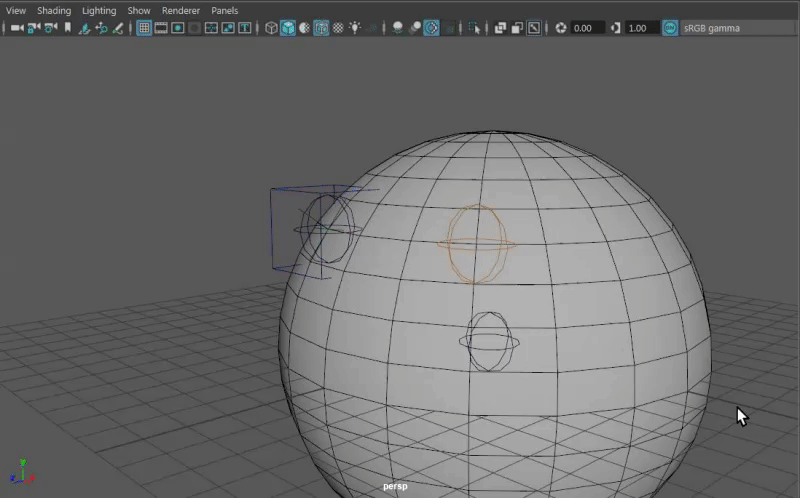The image size is (800, 498).
Task: Click the 2D Pan/Zoom icon
Action: (x=101, y=28)
